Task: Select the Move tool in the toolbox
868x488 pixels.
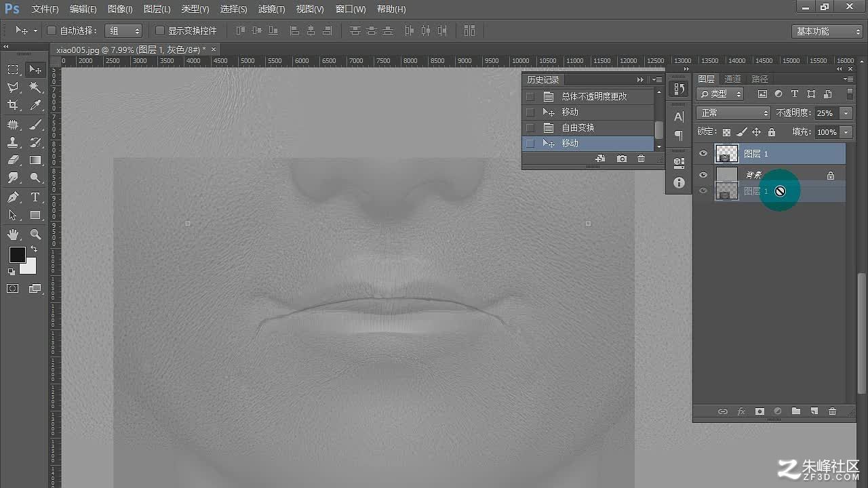Action: [x=35, y=70]
